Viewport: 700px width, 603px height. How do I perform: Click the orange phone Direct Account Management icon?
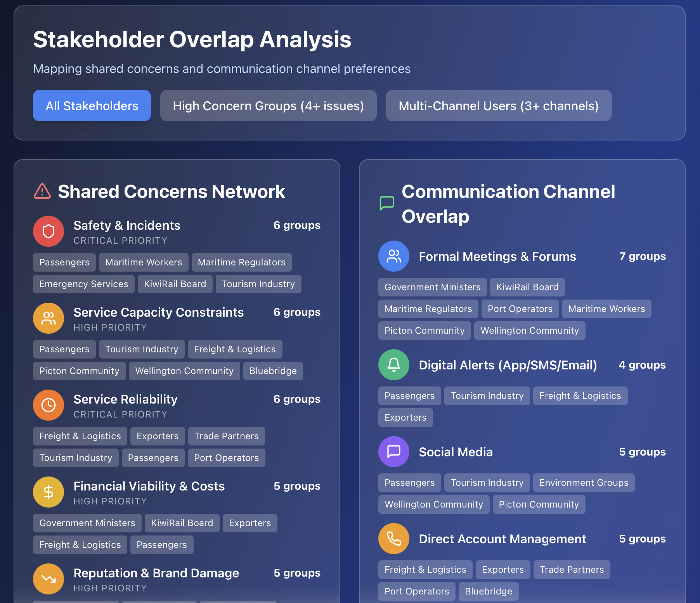394,539
